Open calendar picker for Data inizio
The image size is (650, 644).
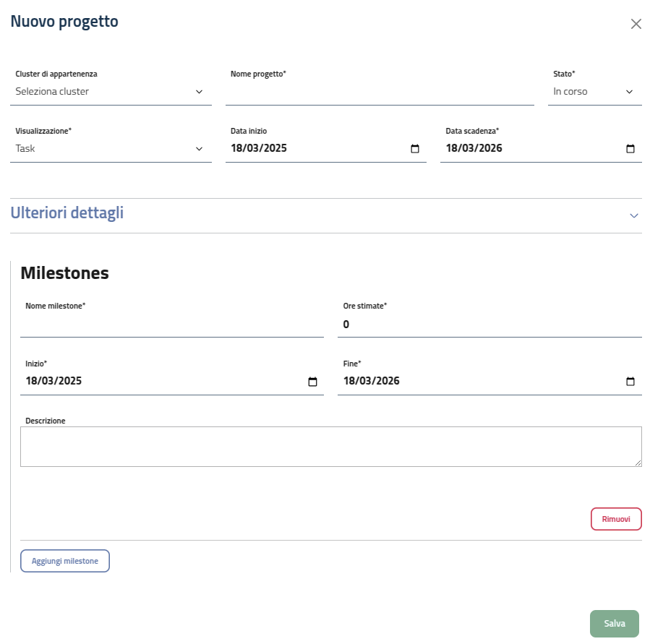415,149
